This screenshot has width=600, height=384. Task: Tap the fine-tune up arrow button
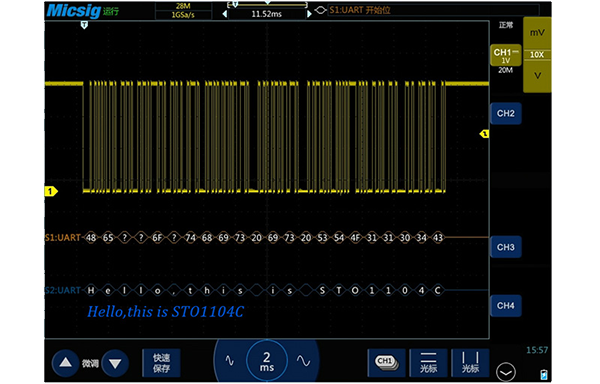[x=65, y=363]
